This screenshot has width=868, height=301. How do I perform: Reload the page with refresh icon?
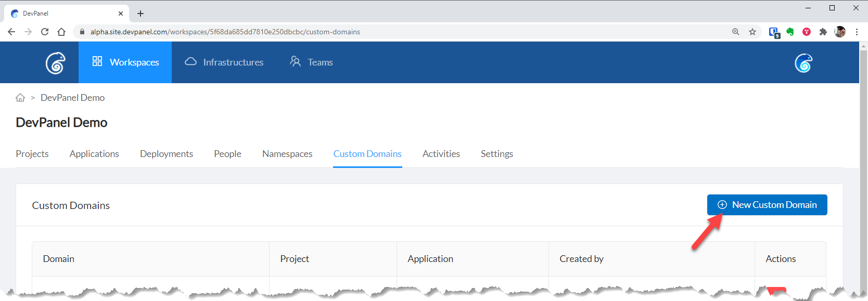[x=45, y=32]
